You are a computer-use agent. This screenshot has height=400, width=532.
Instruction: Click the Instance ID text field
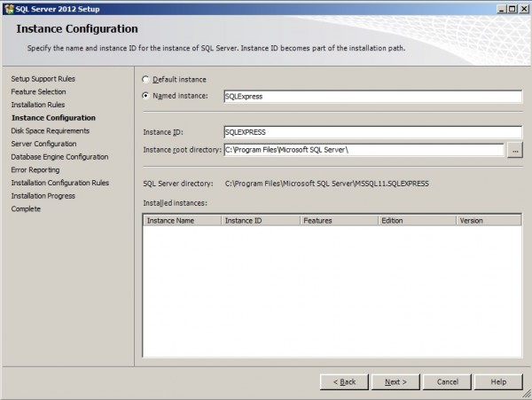click(372, 132)
